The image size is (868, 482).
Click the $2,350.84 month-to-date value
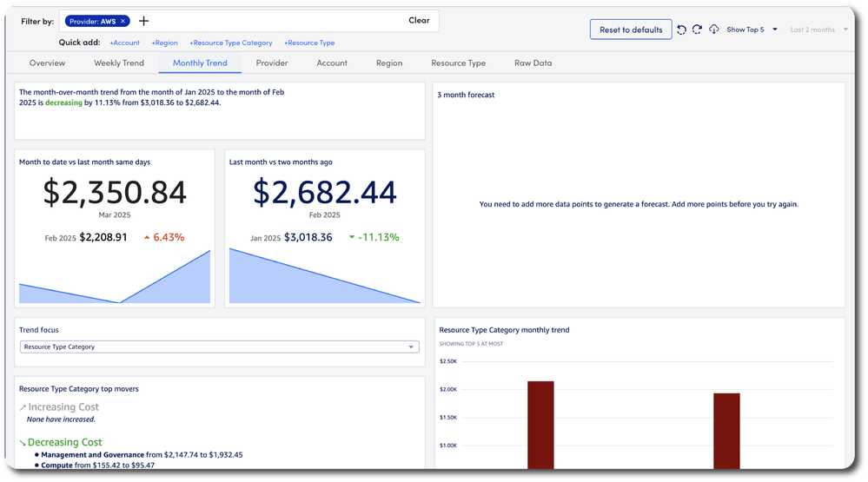coord(115,192)
